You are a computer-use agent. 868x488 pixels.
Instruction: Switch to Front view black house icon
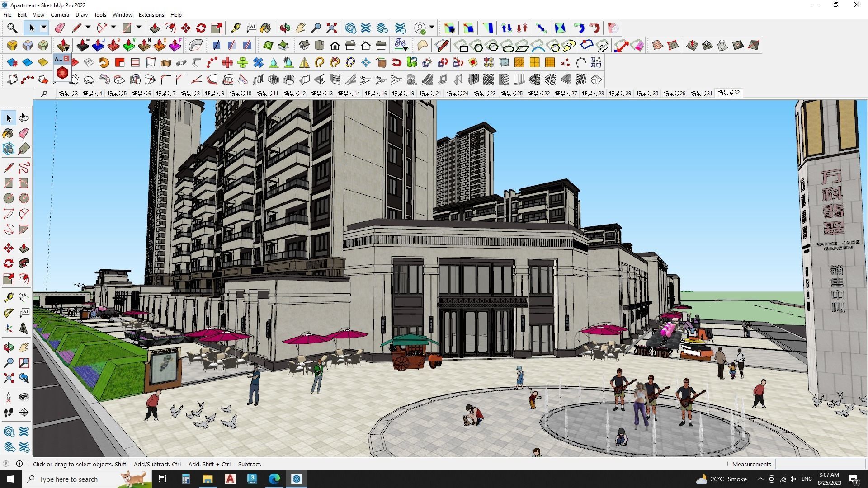pyautogui.click(x=335, y=45)
